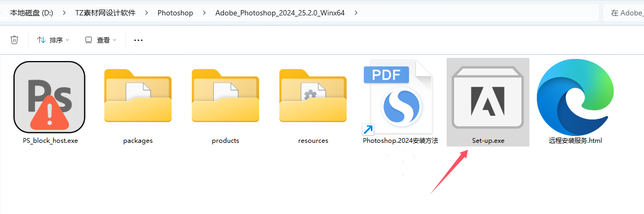Select the Set-up.exe Adobe installer icon

[x=488, y=98]
